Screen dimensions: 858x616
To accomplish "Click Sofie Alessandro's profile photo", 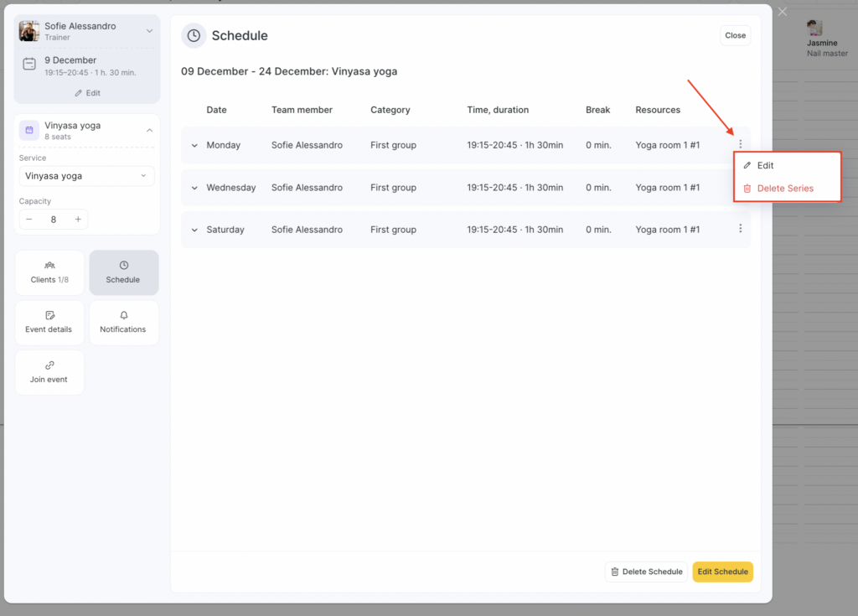I will (x=29, y=31).
